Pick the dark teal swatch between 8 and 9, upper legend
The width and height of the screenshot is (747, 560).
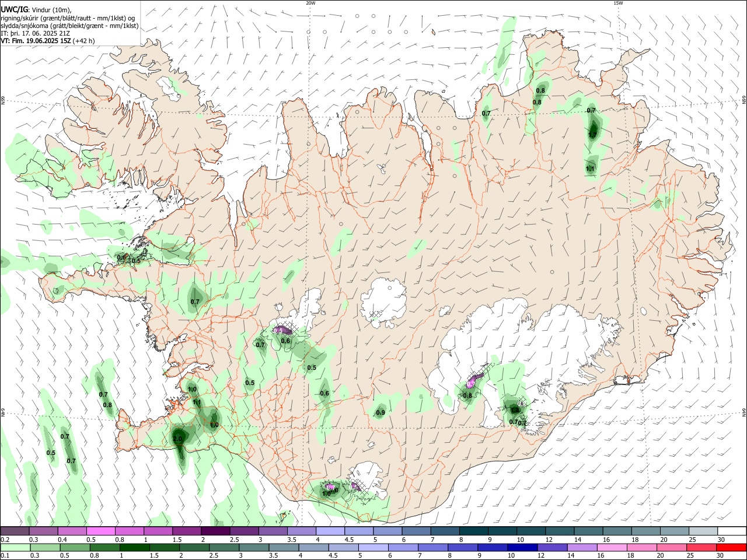tap(474, 531)
